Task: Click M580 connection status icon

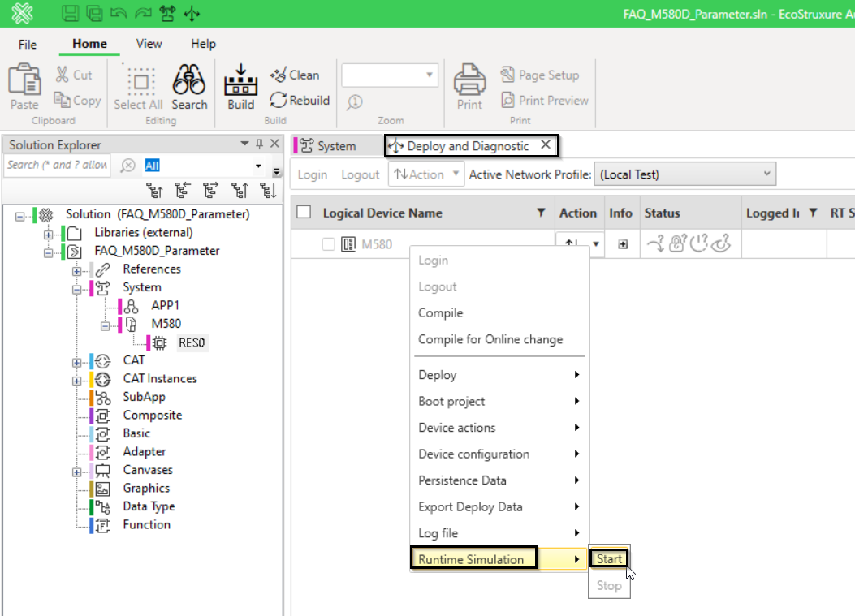Action: pyautogui.click(x=656, y=243)
